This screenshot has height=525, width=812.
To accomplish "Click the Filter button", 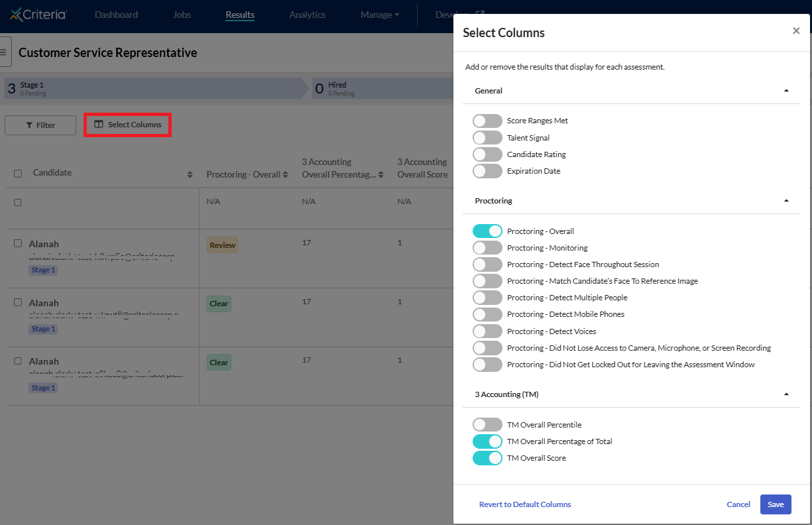I will (x=40, y=125).
